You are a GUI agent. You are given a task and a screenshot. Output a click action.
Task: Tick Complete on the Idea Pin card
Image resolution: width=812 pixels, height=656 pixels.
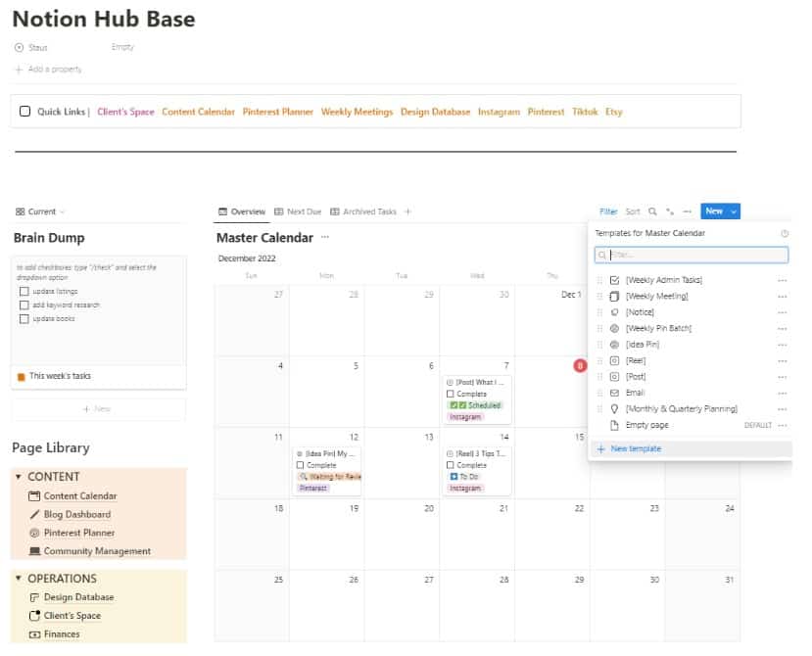point(300,465)
